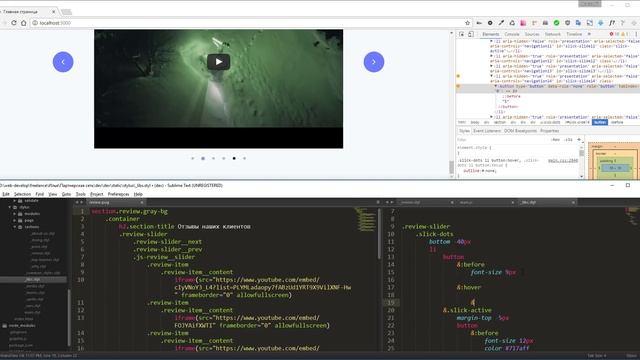Open the DevTools Timeline tab
The width and height of the screenshot is (640, 360).
pos(574,34)
